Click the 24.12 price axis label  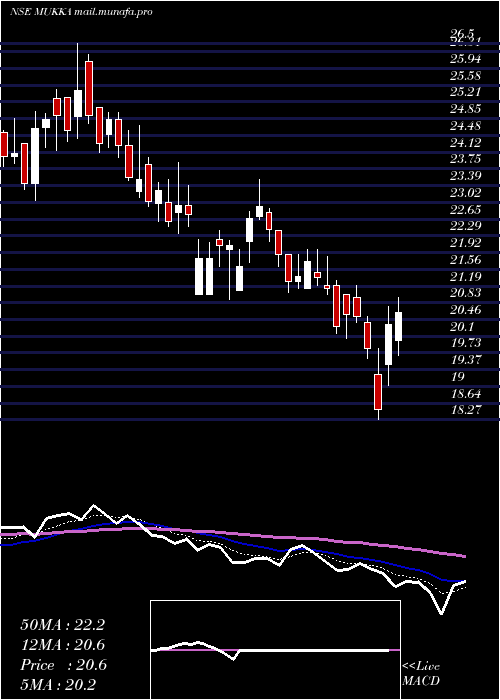(x=466, y=142)
